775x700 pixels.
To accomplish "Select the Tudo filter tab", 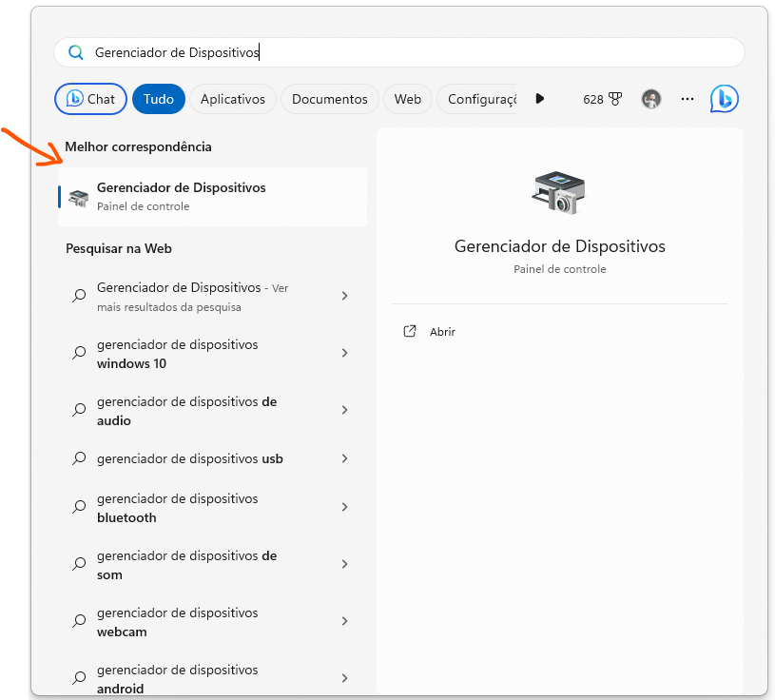I will click(x=159, y=99).
